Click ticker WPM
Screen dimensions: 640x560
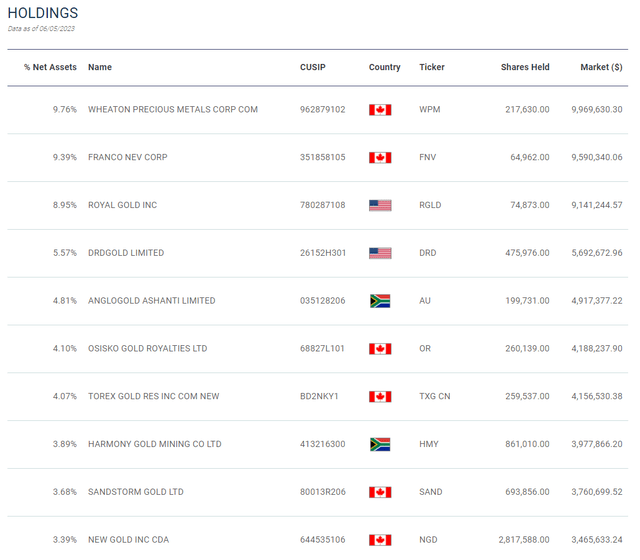(x=430, y=109)
